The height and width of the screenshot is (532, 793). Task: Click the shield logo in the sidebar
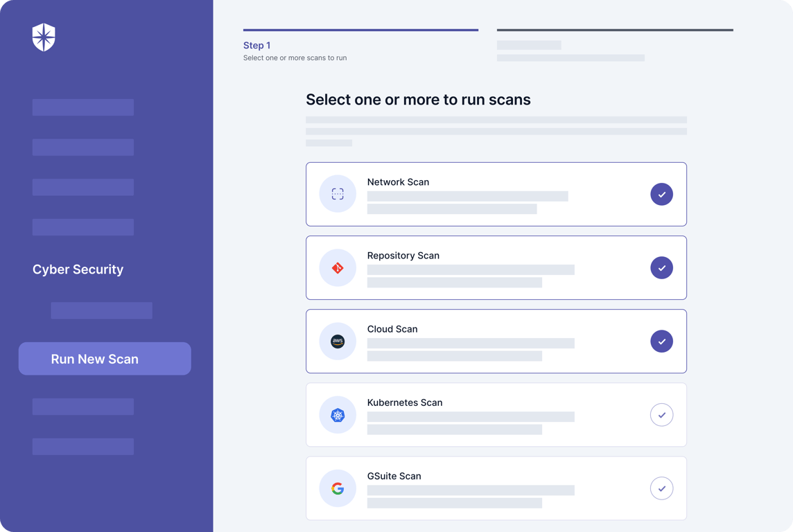pos(44,37)
